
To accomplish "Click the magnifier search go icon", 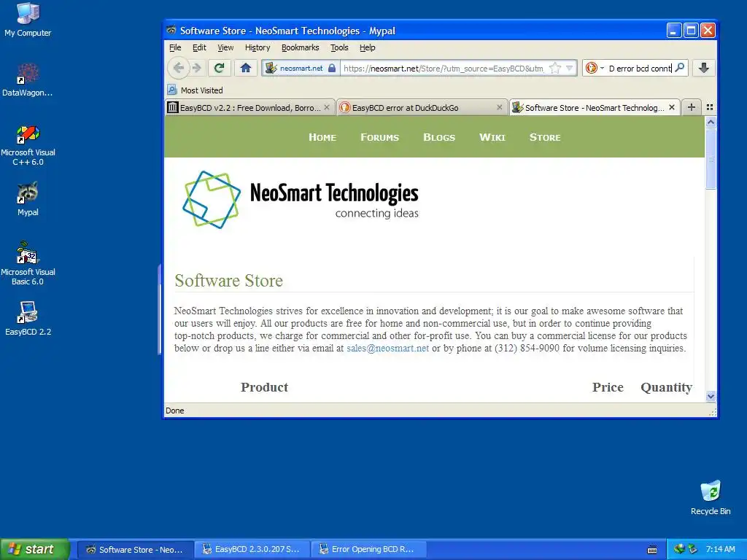I will 680,68.
